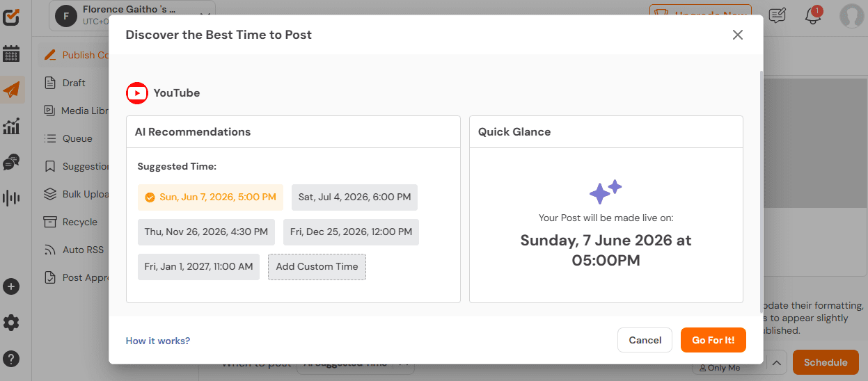Open the notifications bell icon
Viewport: 868px width, 381px height.
tap(813, 16)
